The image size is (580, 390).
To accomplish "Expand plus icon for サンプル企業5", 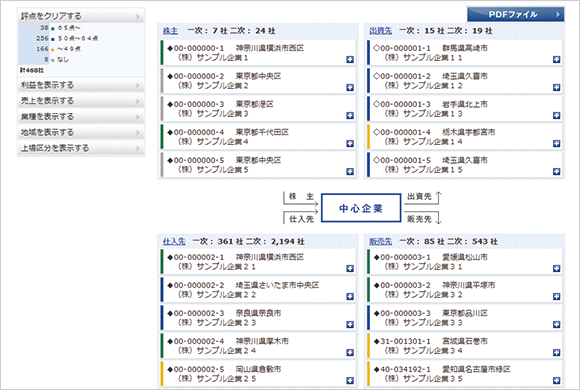I will (x=350, y=172).
